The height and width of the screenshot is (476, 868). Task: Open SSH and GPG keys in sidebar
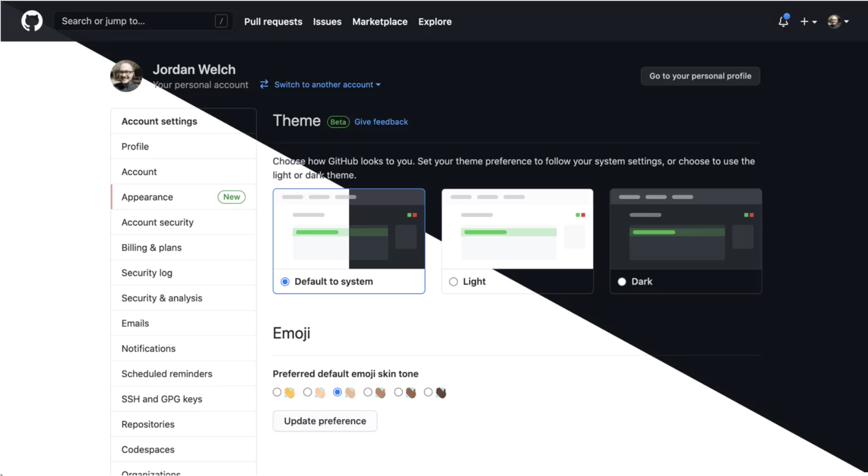tap(183, 399)
